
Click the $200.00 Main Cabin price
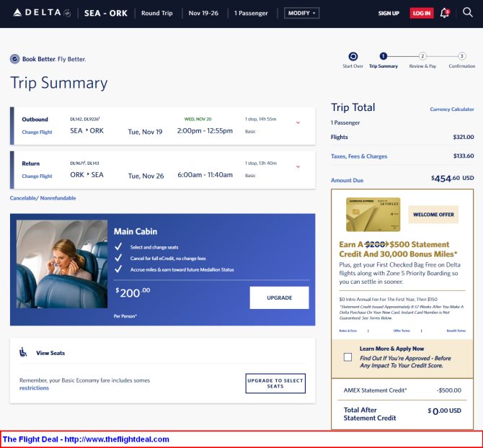tap(133, 292)
